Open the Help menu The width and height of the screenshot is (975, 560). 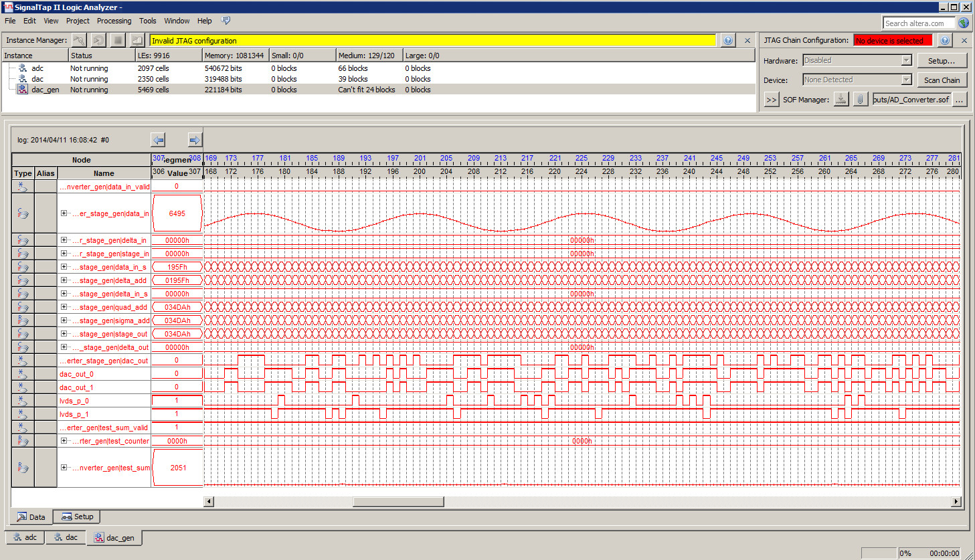205,21
